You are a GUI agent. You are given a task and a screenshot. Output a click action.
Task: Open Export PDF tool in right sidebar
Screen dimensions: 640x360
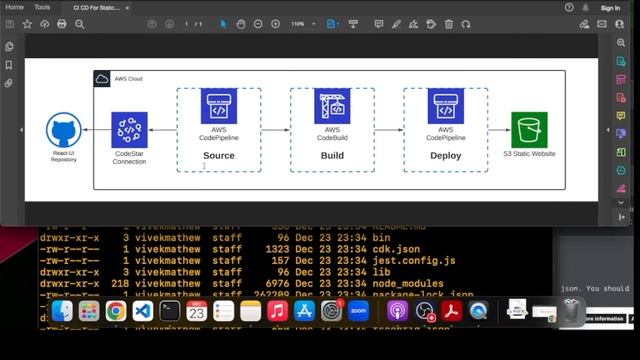point(621,61)
